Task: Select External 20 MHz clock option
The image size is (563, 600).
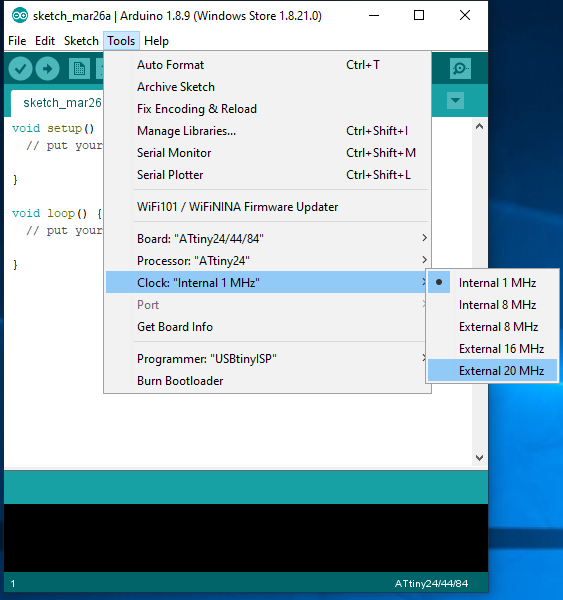Action: [493, 371]
